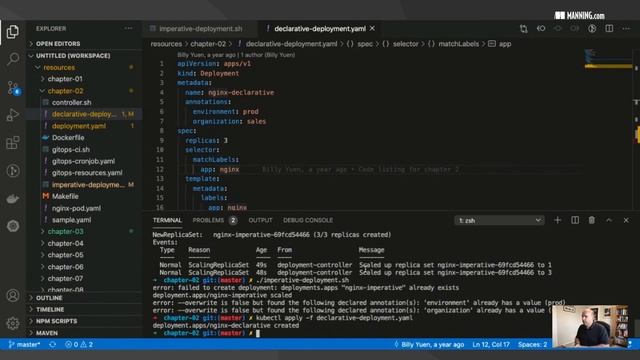Viewport: 640px width, 360px height.
Task: Switch to the Output panel tab
Action: point(260,220)
